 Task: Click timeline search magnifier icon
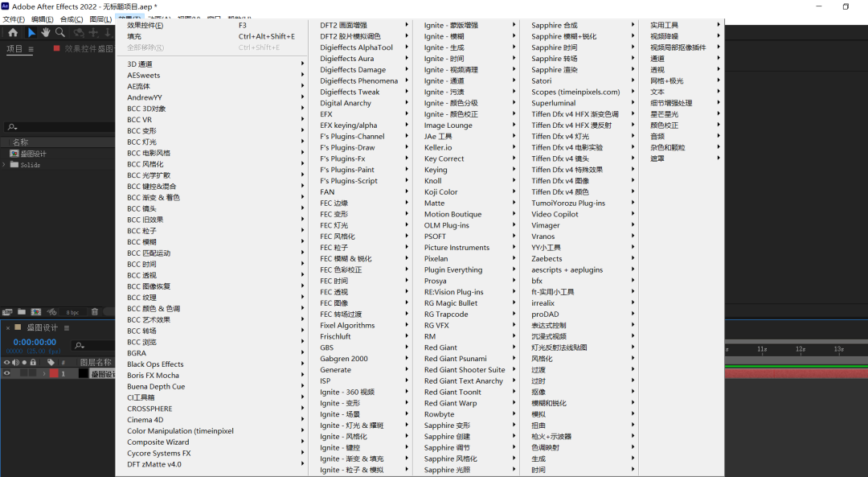tap(79, 345)
